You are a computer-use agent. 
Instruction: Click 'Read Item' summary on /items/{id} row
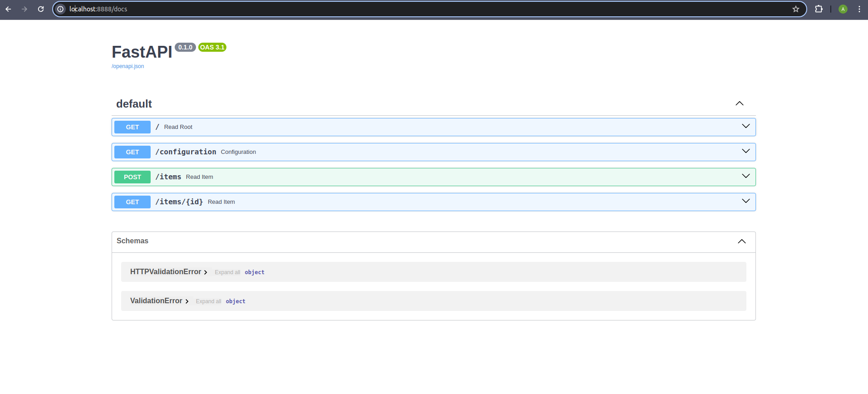[x=221, y=202]
